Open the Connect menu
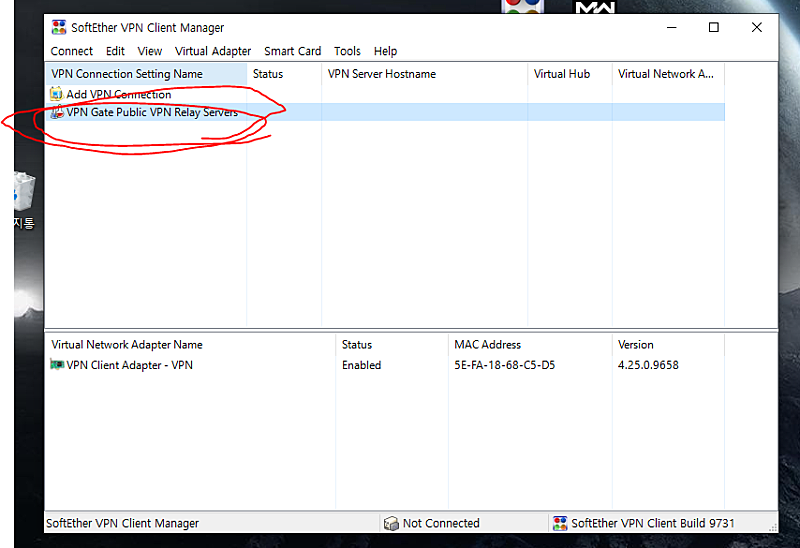The image size is (800, 548). point(71,52)
